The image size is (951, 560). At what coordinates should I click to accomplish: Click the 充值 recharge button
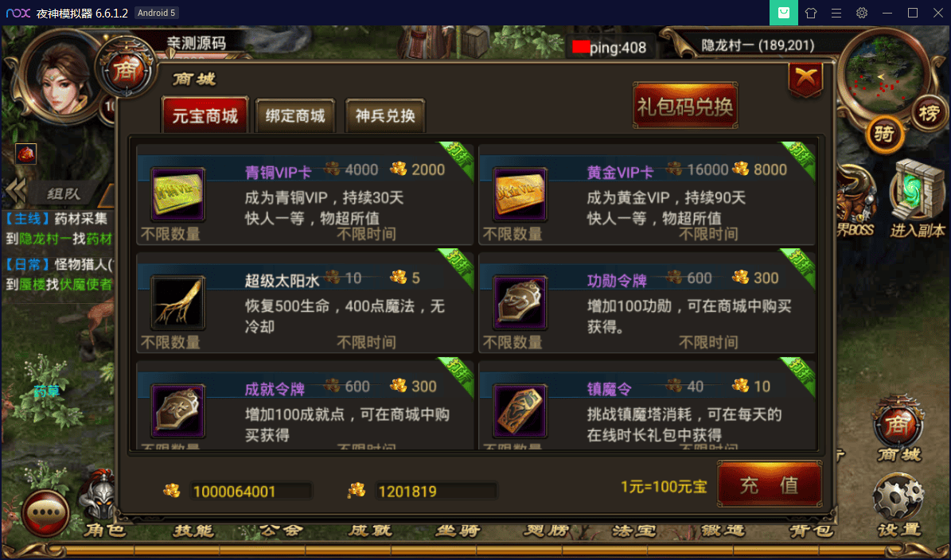coord(770,485)
